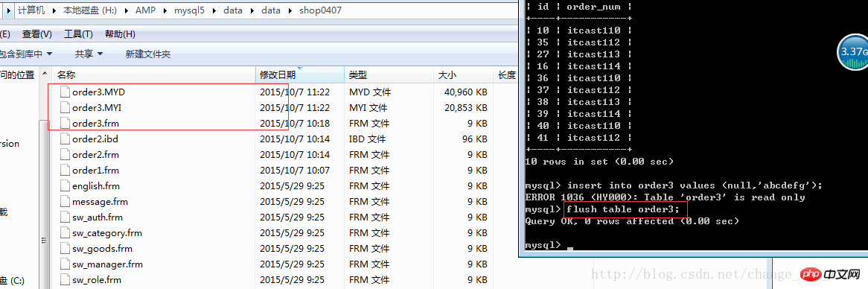Click the order2.frm file icon
The height and width of the screenshot is (289, 868).
click(64, 154)
